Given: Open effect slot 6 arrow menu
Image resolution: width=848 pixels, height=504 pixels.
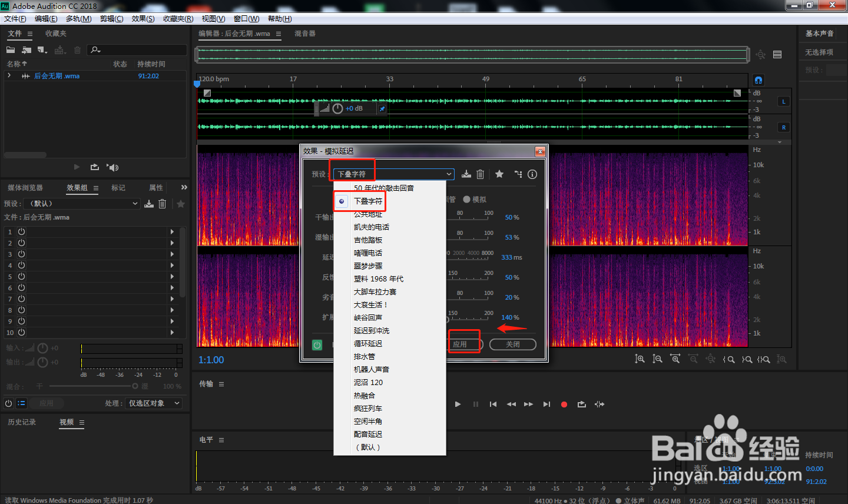Looking at the screenshot, I should (172, 288).
